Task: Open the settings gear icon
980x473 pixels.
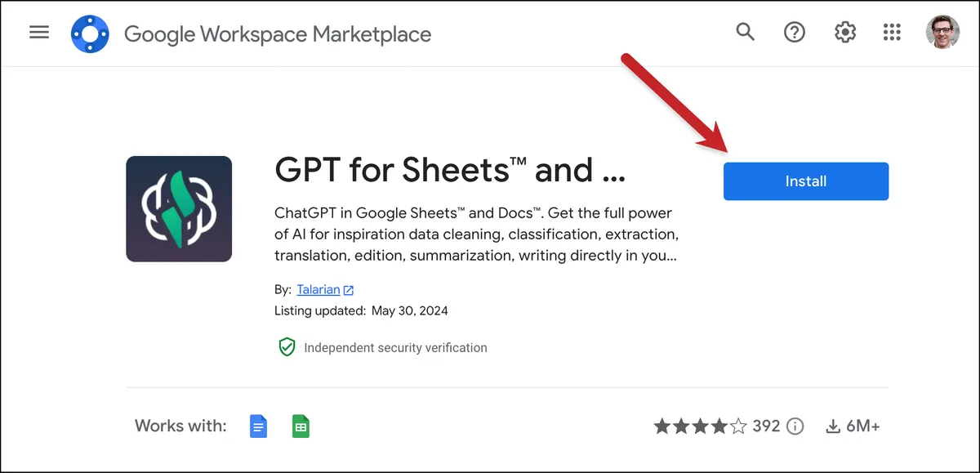Action: (844, 33)
